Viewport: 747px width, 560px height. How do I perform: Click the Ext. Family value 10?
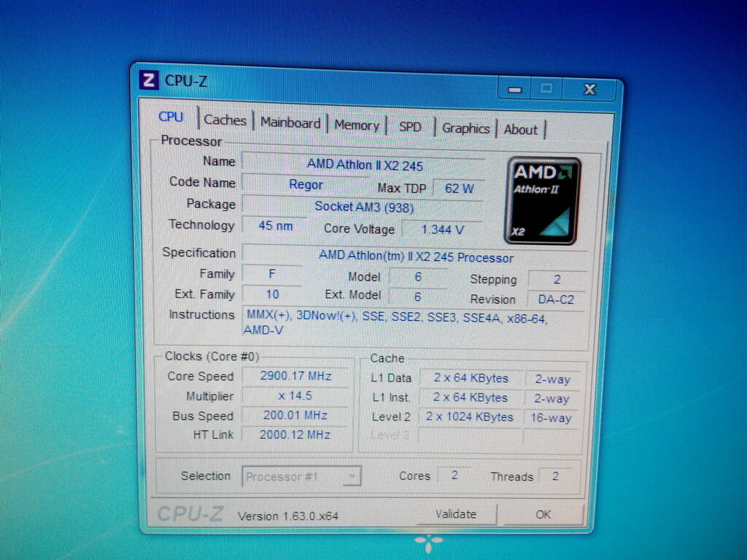click(272, 295)
